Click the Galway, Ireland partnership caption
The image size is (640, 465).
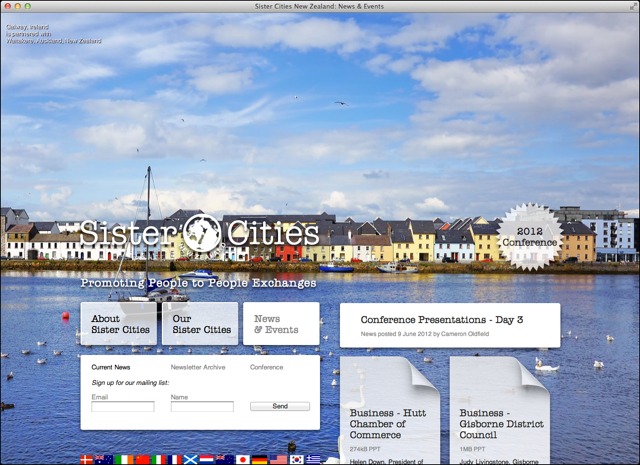(x=53, y=34)
